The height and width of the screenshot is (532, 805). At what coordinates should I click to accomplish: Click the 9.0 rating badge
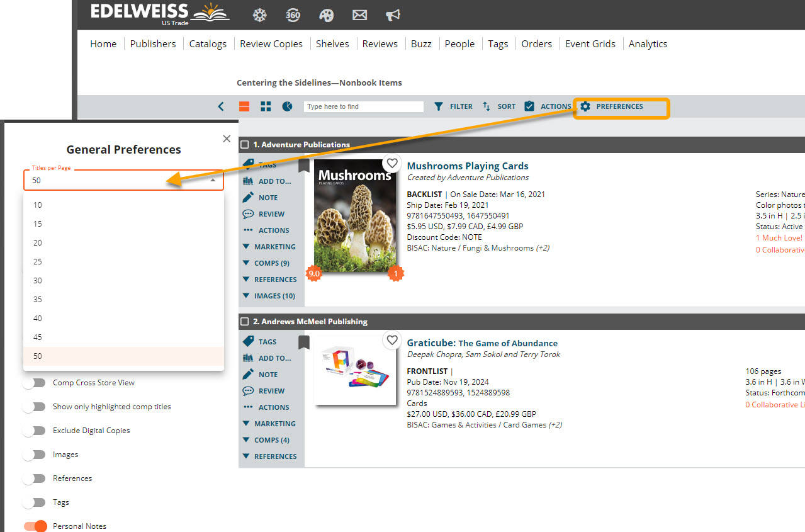(313, 274)
